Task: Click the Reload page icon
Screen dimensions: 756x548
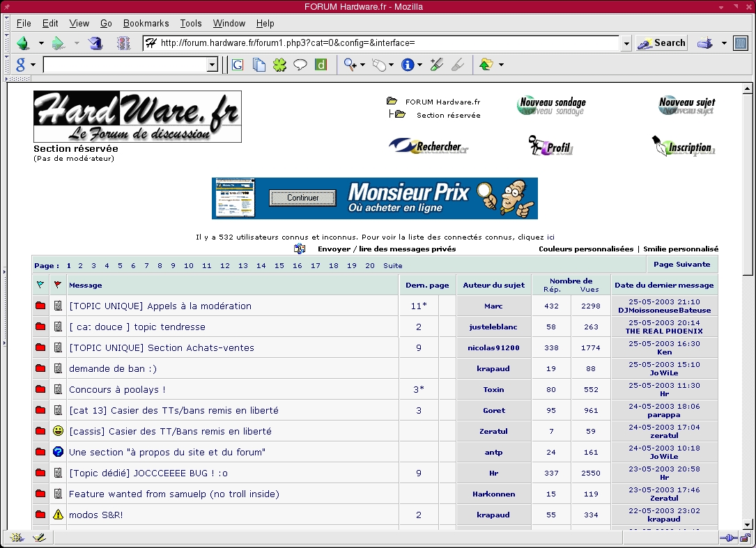Action: [x=95, y=43]
